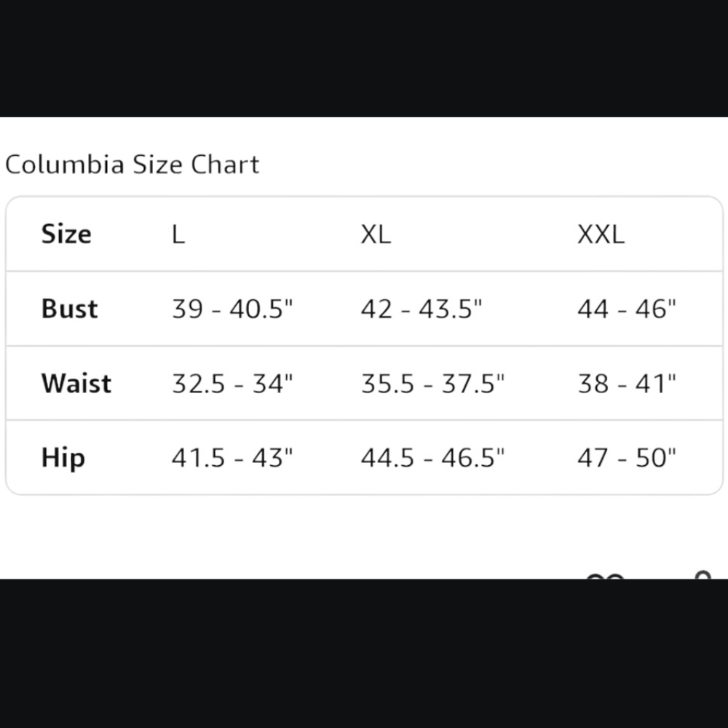Select the Size header cell
Image resolution: width=728 pixels, height=728 pixels.
point(66,234)
